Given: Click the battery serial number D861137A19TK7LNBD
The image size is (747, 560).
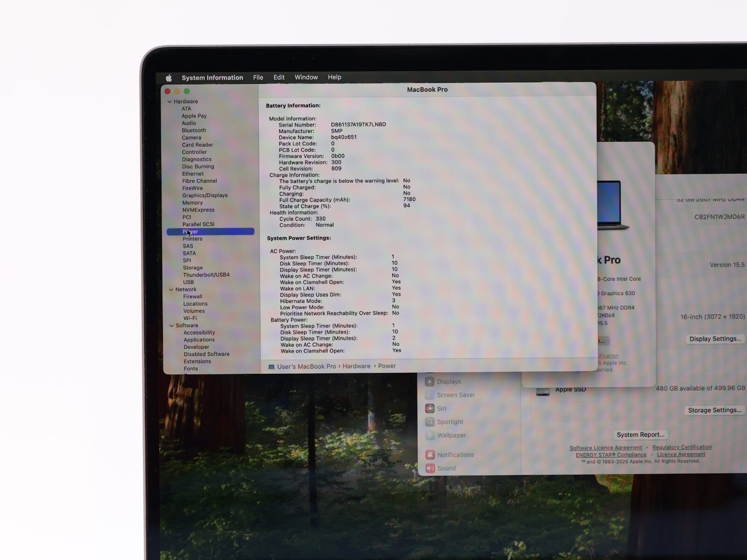Looking at the screenshot, I should 359,125.
